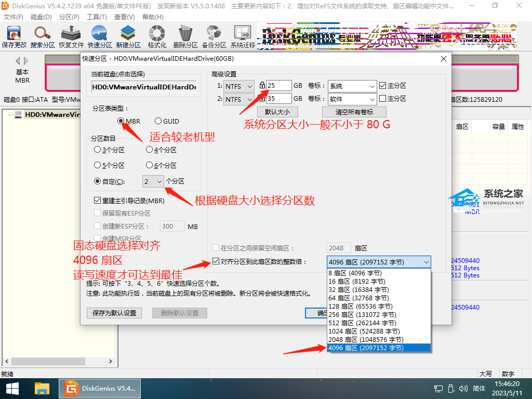Click the next disk arrow
The image size is (532, 399).
click(26, 61)
